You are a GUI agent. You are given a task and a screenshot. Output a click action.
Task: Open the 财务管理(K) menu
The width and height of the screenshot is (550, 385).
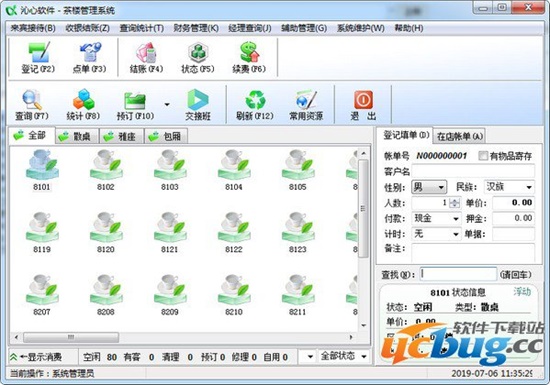196,28
